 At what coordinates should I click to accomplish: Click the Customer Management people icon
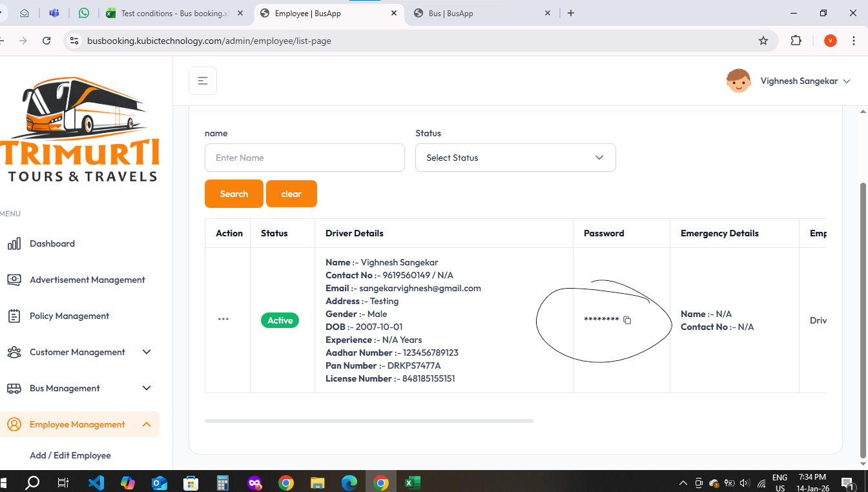(14, 352)
